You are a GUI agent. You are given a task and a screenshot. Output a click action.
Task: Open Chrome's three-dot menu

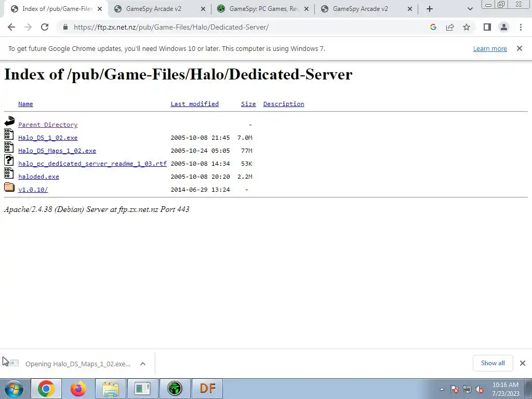click(x=521, y=27)
